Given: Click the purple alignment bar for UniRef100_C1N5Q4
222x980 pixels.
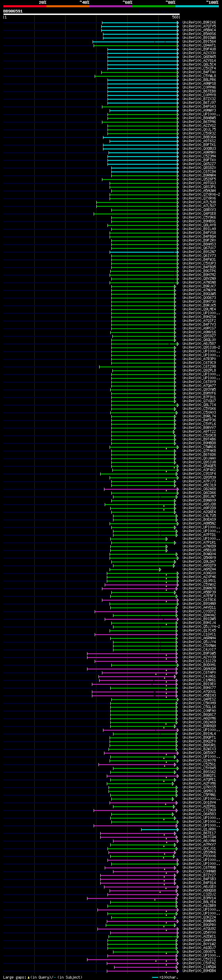Looking at the screenshot, I should [146, 967].
